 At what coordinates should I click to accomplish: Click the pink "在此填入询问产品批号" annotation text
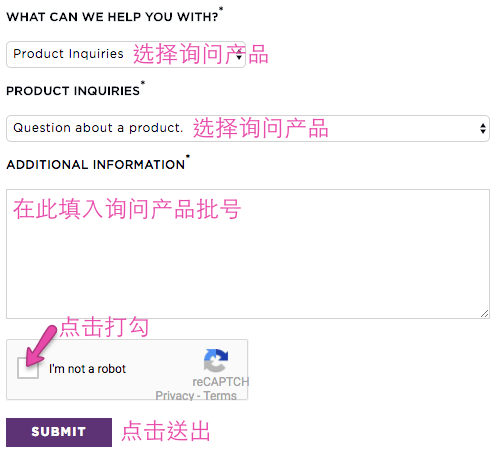(127, 209)
